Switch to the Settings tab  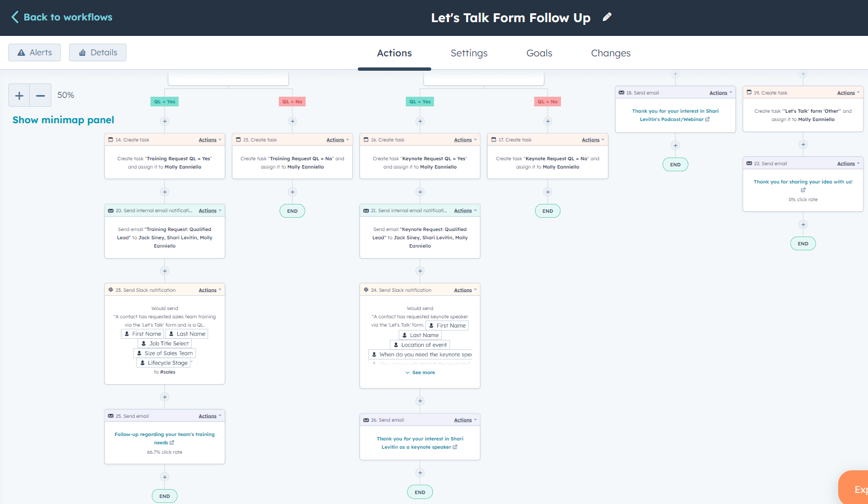(469, 53)
